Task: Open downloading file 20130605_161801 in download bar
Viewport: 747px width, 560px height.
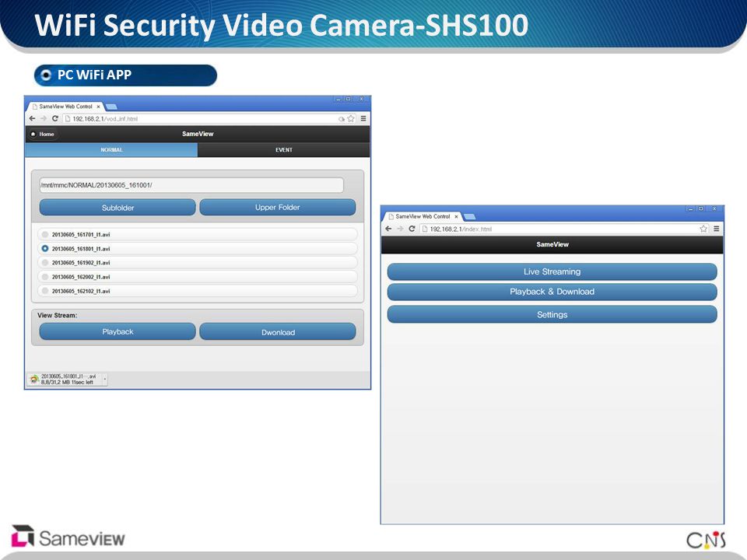Action: point(65,379)
